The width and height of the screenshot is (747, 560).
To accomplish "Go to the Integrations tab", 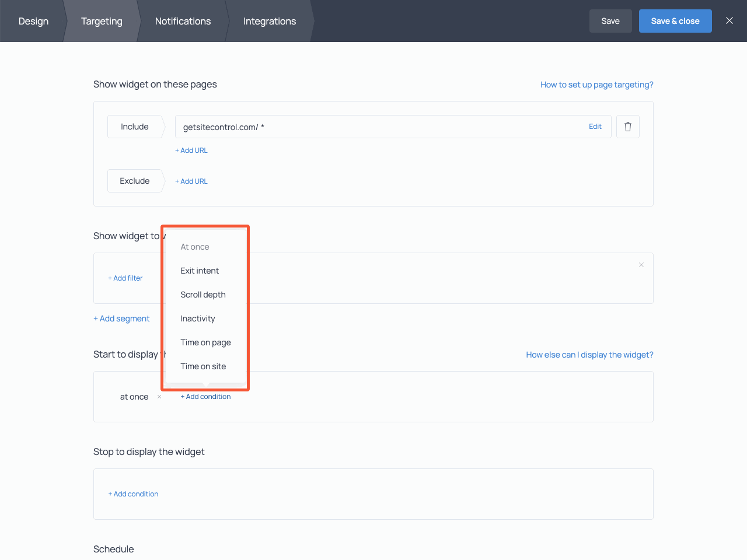I will (269, 21).
